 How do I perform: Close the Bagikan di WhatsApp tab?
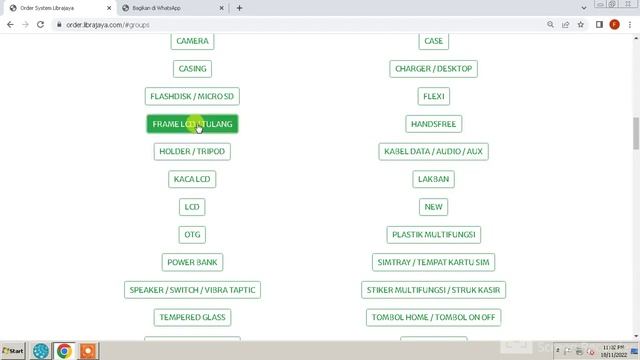coord(222,8)
